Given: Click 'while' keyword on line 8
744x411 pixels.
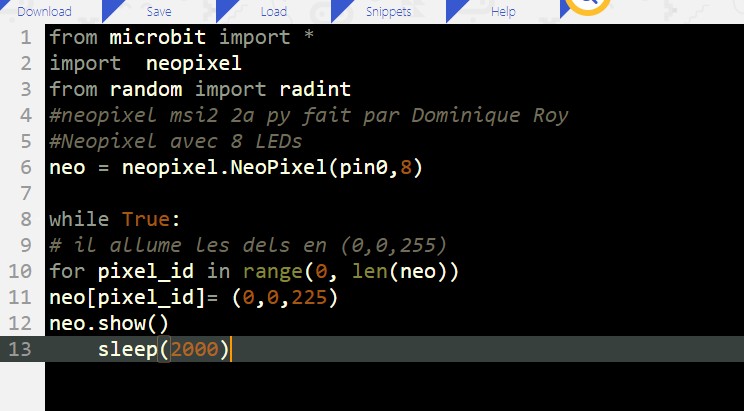Looking at the screenshot, I should (x=79, y=219).
